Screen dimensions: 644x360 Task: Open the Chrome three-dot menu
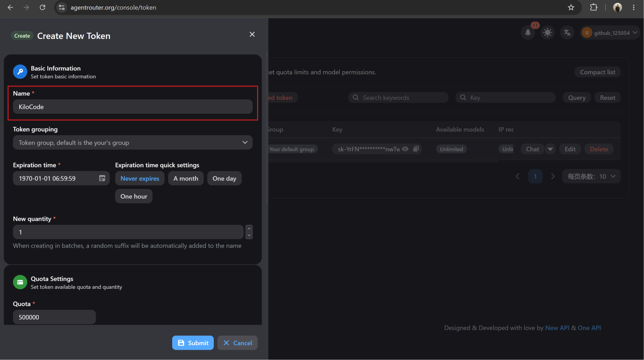pos(634,7)
